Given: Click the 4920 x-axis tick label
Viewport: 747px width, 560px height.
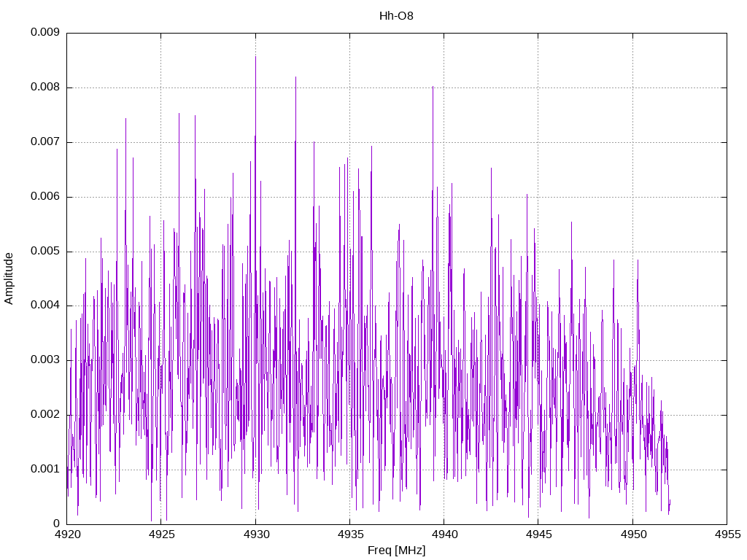Looking at the screenshot, I should [x=67, y=534].
